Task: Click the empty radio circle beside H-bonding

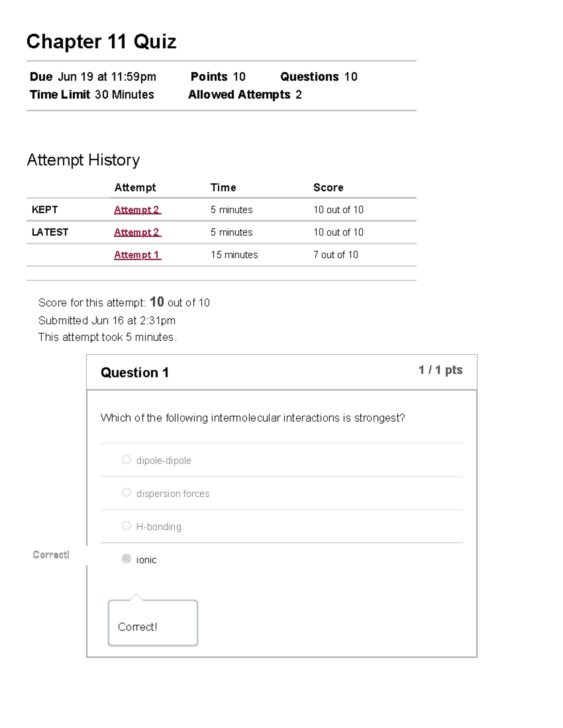Action: 126,525
